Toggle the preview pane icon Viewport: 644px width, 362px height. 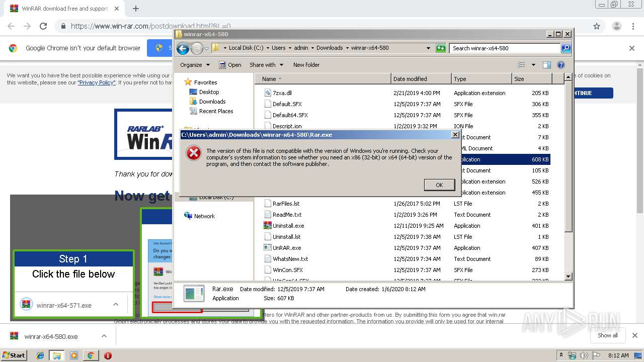coord(547,65)
